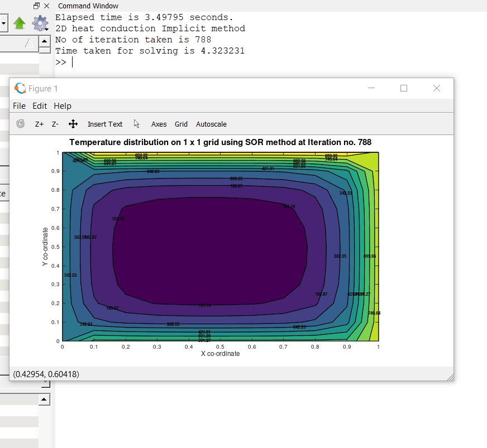Click the green up-arrow to go up a directory

pyautogui.click(x=20, y=23)
